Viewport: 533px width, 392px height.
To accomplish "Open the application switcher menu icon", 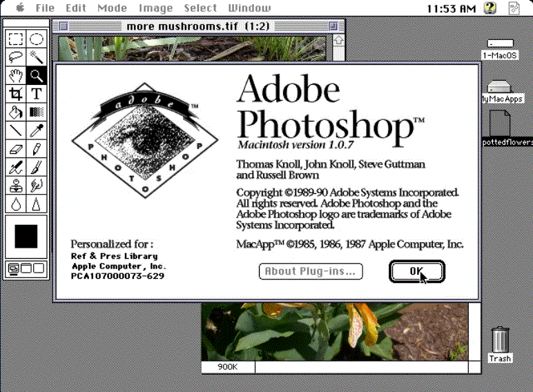I will tap(514, 8).
